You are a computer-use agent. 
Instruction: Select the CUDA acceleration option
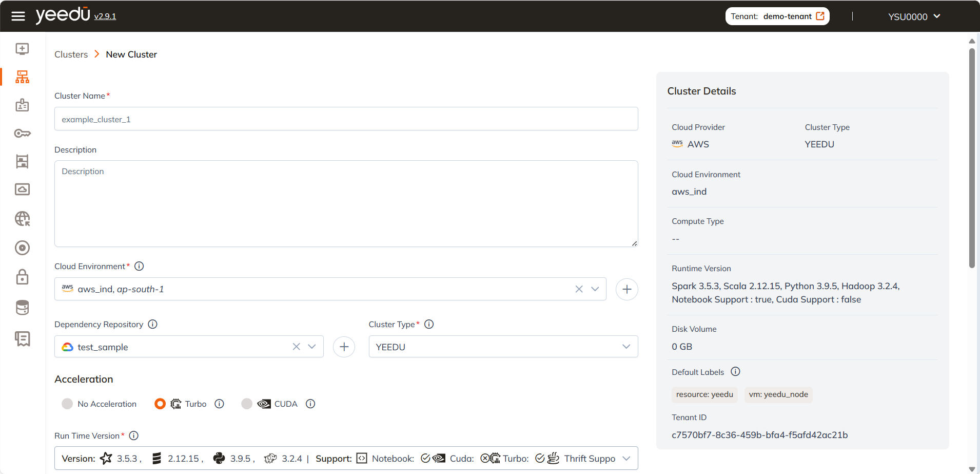pos(247,404)
